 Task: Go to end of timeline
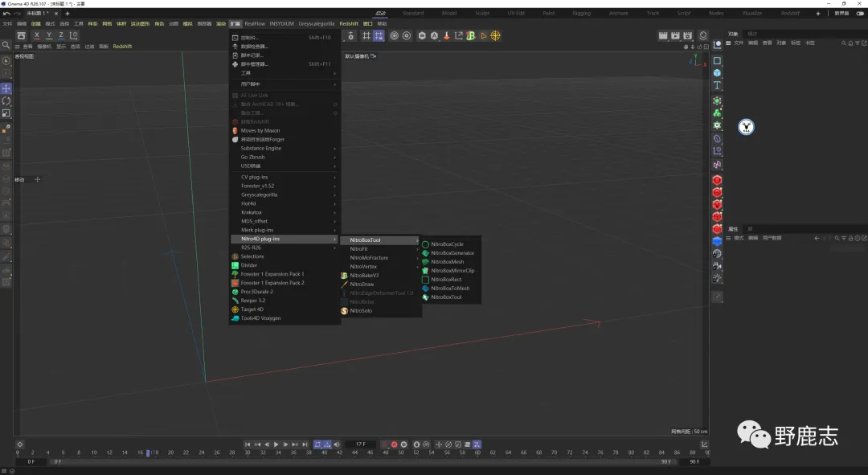coord(305,444)
